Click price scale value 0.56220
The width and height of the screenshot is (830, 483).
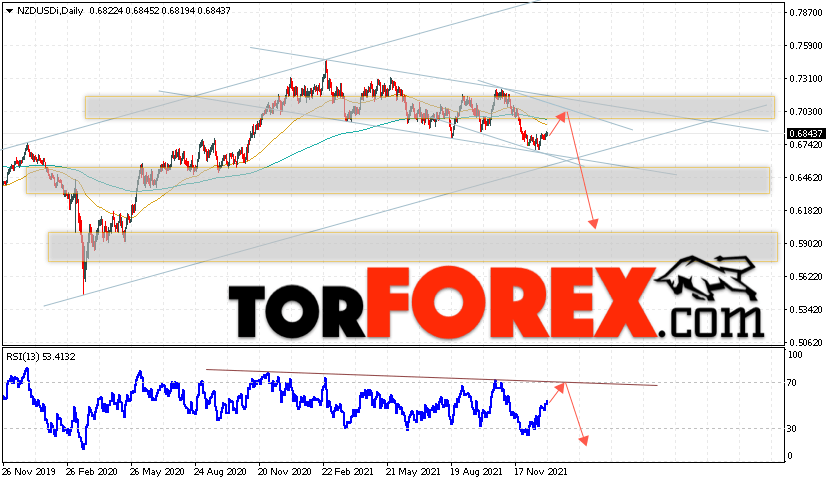coord(806,277)
